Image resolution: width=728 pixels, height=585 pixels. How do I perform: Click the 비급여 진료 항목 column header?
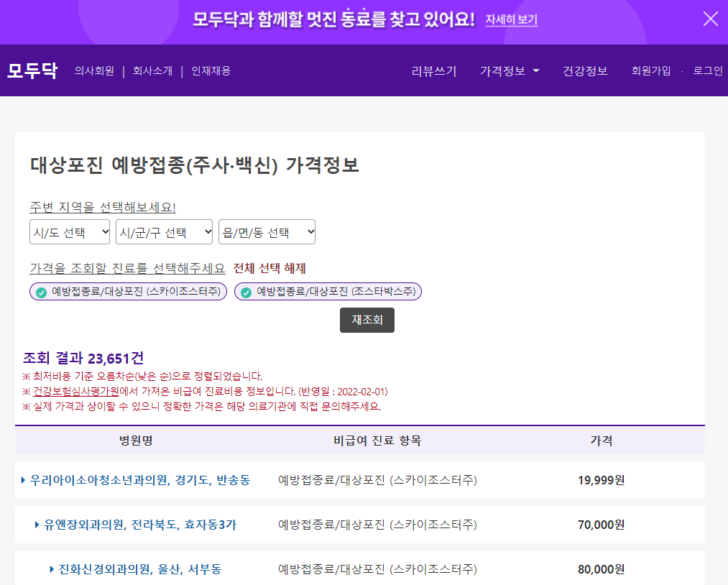[377, 440]
